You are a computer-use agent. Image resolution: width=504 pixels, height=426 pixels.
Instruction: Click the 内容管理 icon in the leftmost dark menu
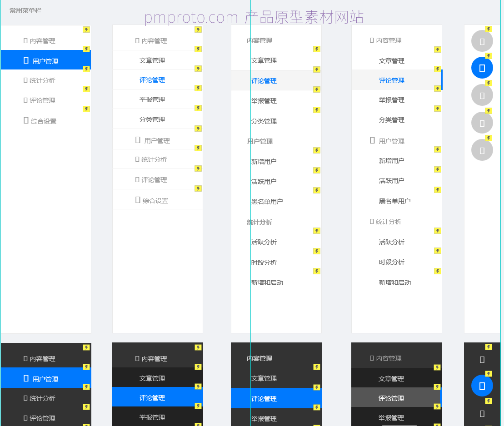click(25, 358)
